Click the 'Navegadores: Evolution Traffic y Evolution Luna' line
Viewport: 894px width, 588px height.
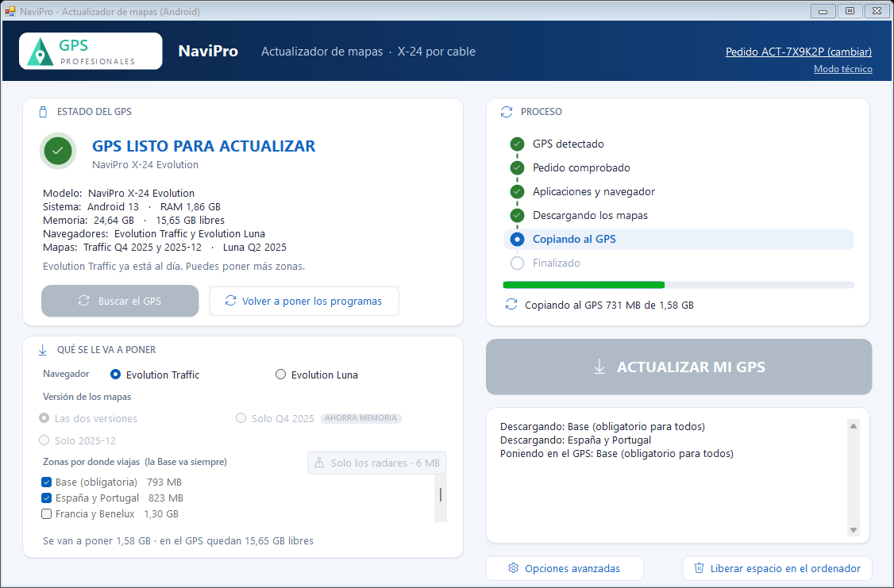coord(154,234)
